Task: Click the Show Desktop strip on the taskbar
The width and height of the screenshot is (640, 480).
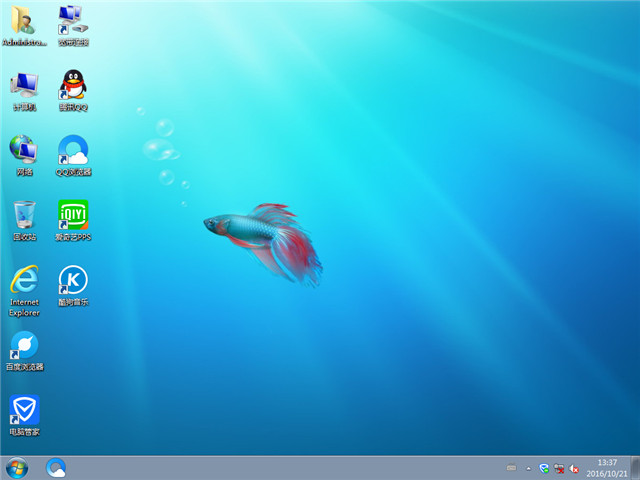Action: pyautogui.click(x=636, y=468)
